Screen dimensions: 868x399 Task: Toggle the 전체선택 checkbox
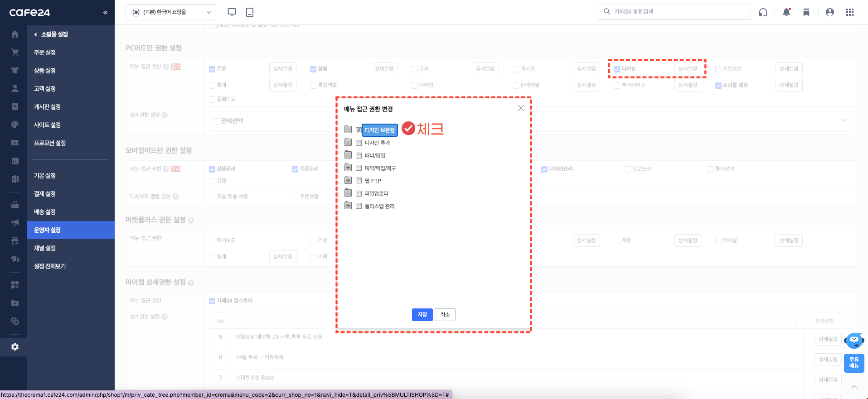216,121
